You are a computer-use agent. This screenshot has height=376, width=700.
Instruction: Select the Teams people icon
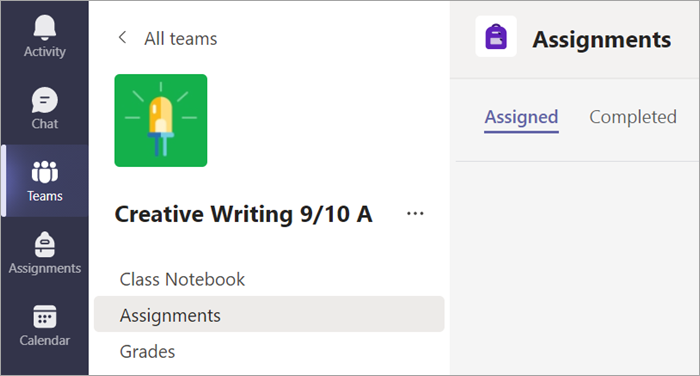point(45,172)
